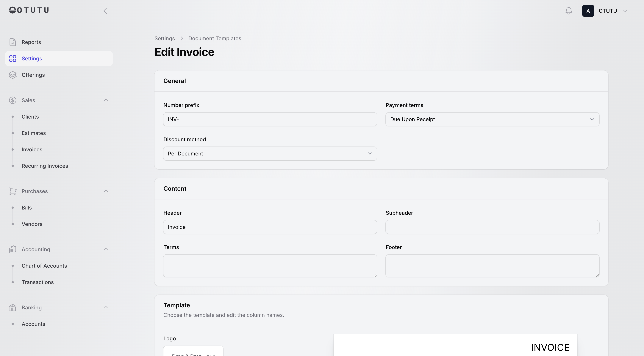Go to Document Templates breadcrumb
The height and width of the screenshot is (356, 644).
215,38
